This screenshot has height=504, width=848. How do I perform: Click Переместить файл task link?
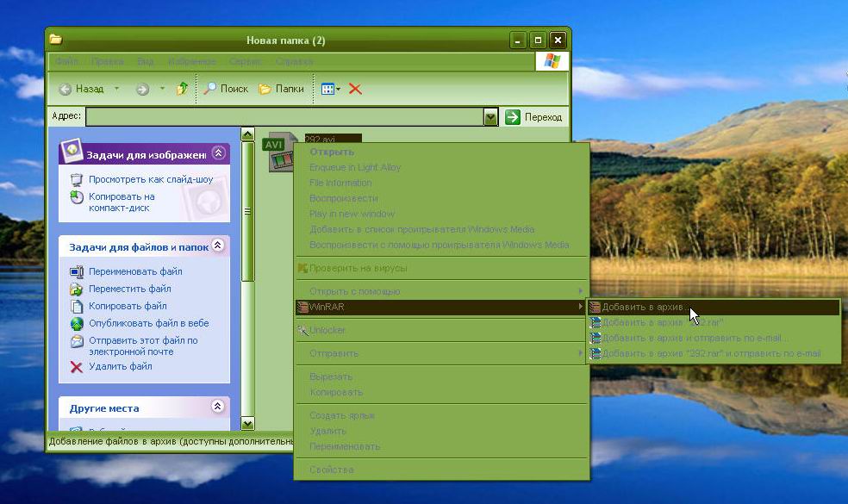pos(130,289)
